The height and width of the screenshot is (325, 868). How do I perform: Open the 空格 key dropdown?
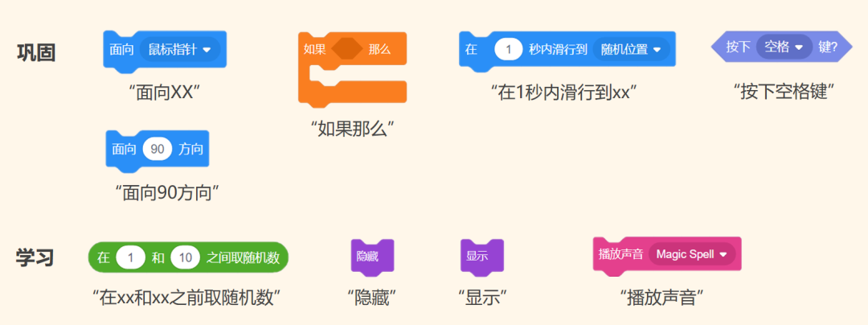[784, 47]
